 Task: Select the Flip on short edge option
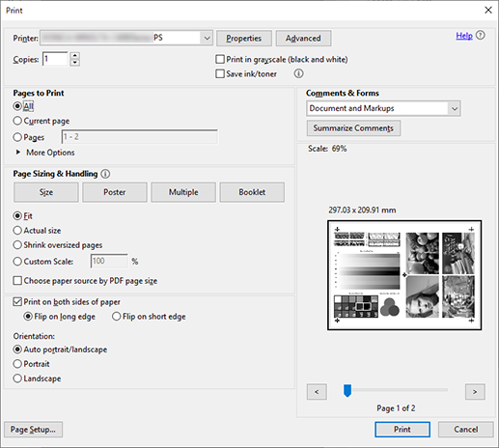[x=116, y=317]
